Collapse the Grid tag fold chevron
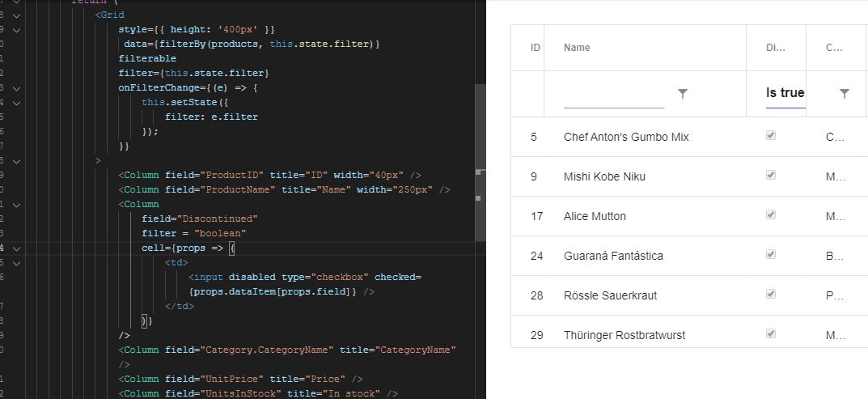The image size is (868, 399). point(17,15)
